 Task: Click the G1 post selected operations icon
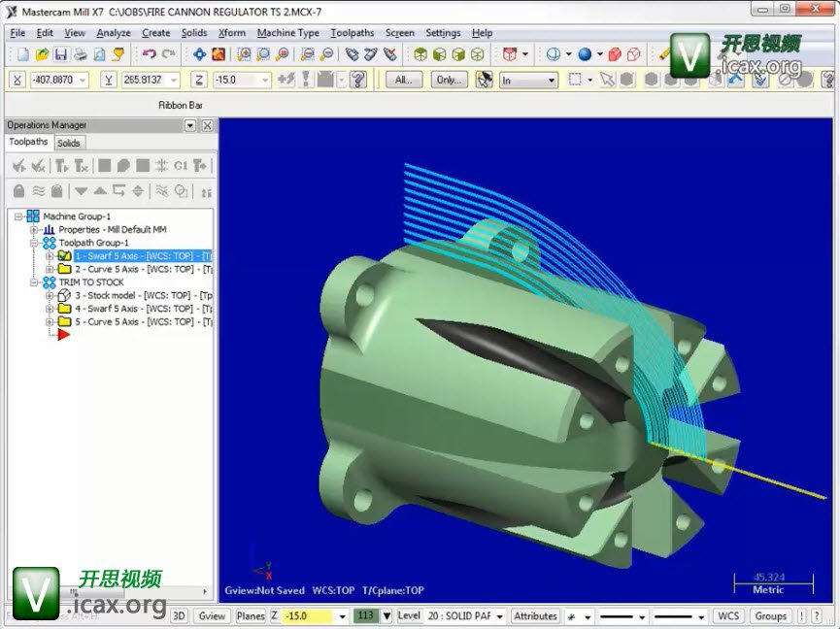click(x=181, y=165)
